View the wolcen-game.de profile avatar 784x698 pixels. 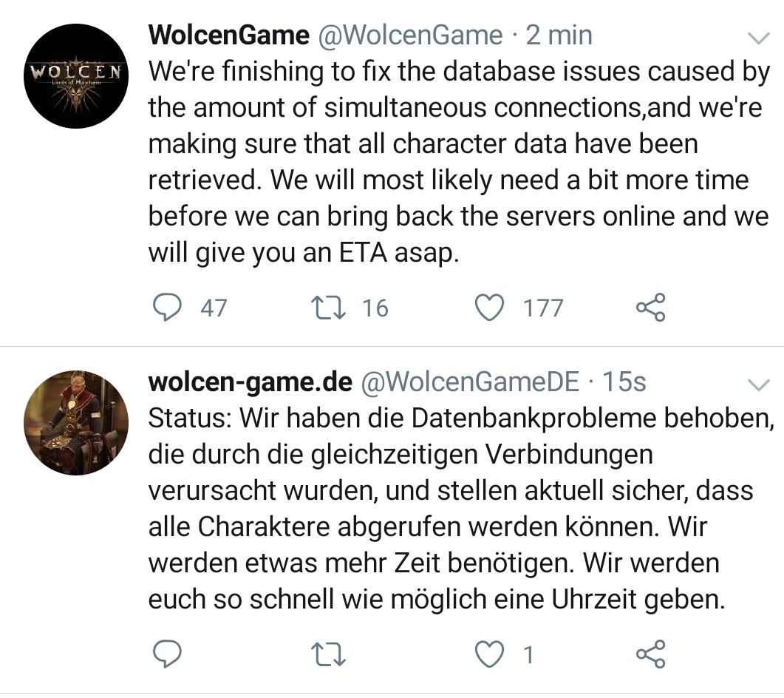coord(76,423)
